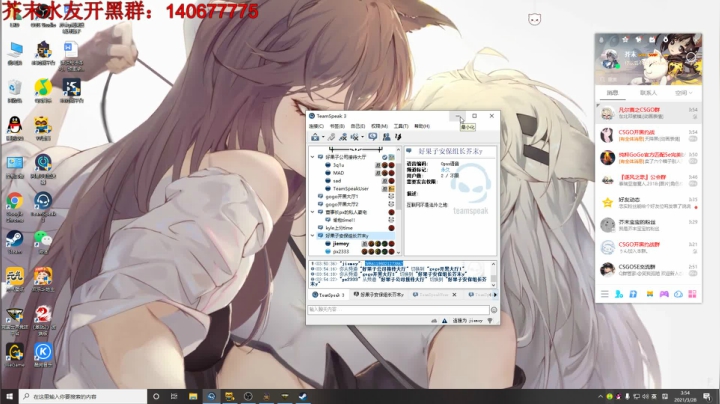The image size is (720, 404).
Task: Click the connection signal icon in the TeamSpeak status bar
Action: click(490, 321)
